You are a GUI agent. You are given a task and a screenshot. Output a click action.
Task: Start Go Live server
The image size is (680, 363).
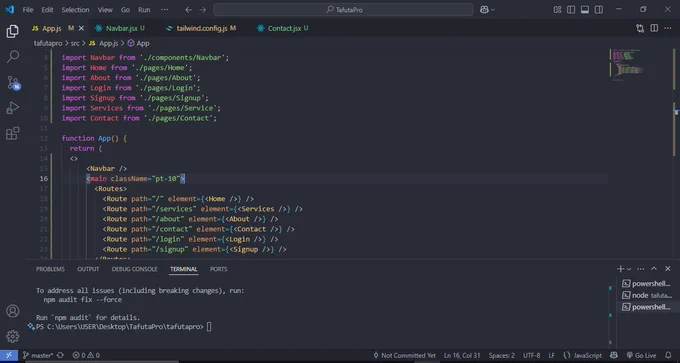tap(641, 355)
